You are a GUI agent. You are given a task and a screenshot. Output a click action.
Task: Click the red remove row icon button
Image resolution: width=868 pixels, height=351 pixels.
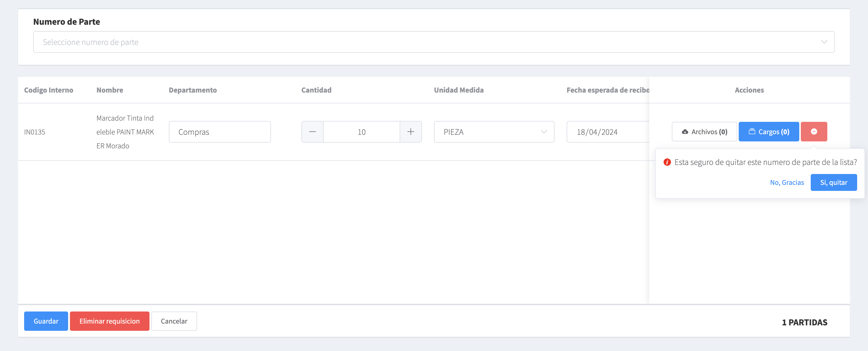pos(813,131)
